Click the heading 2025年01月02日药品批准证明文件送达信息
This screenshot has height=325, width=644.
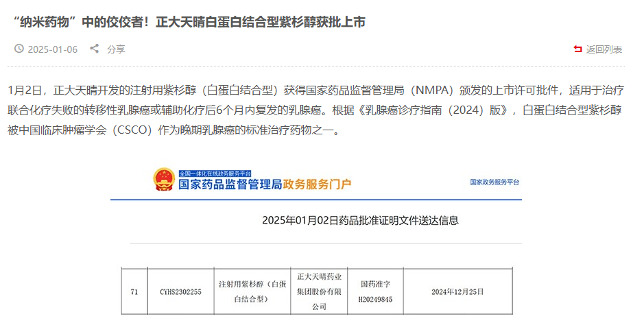360,220
